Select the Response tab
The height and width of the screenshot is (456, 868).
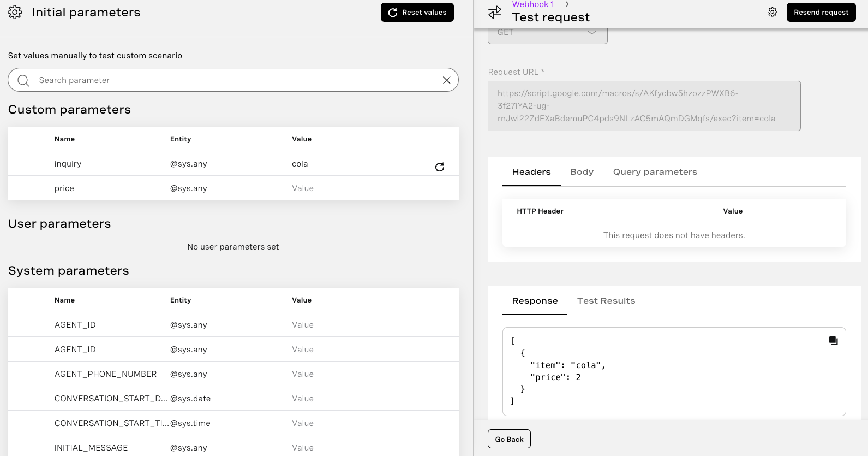[x=535, y=301]
